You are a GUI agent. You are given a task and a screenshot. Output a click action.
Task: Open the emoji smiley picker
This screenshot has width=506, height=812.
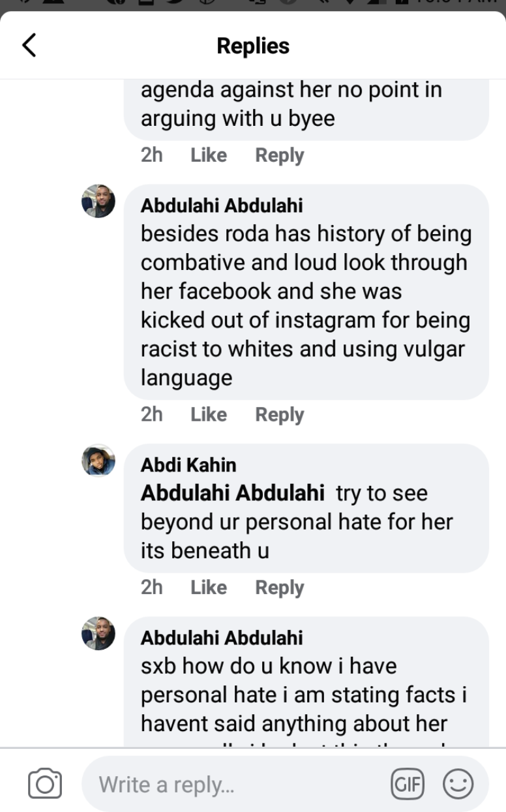pyautogui.click(x=458, y=783)
